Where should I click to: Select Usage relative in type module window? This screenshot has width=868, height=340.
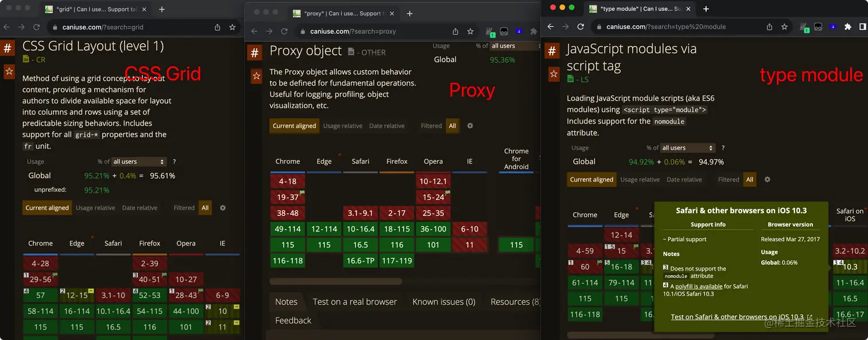640,180
